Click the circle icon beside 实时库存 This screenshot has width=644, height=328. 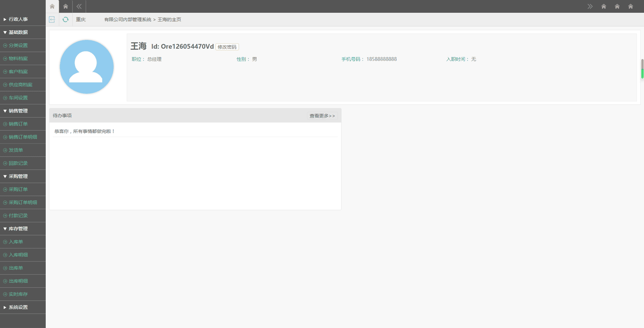[x=5, y=294]
